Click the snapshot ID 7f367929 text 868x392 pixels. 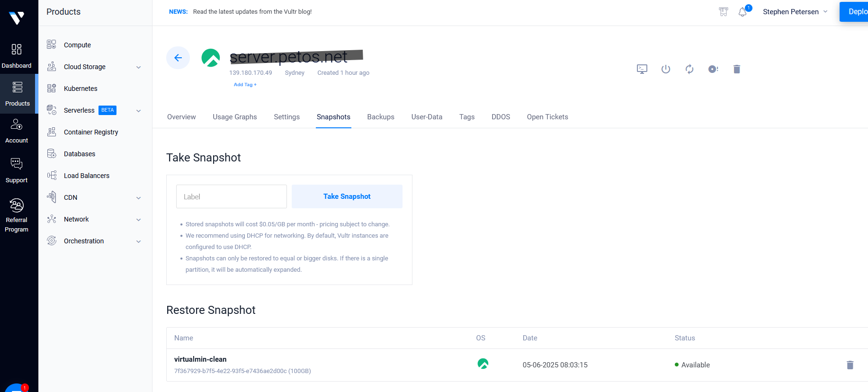[x=242, y=371]
